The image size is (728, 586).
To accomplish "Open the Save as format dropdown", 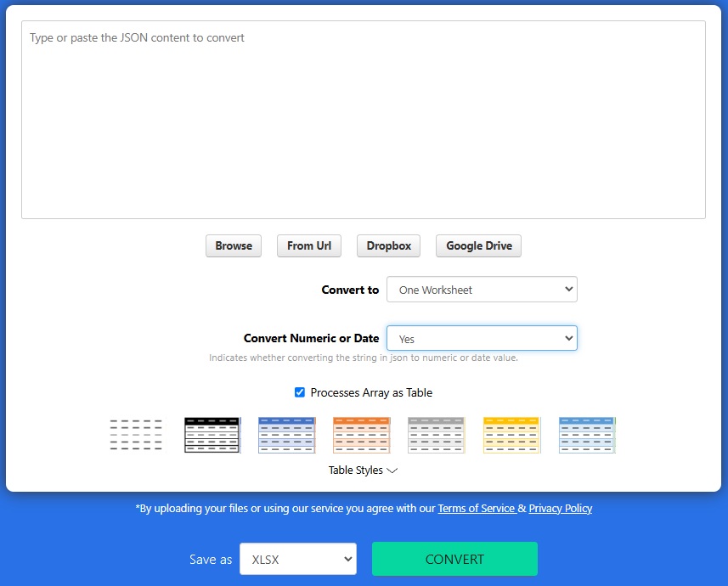I will point(298,560).
